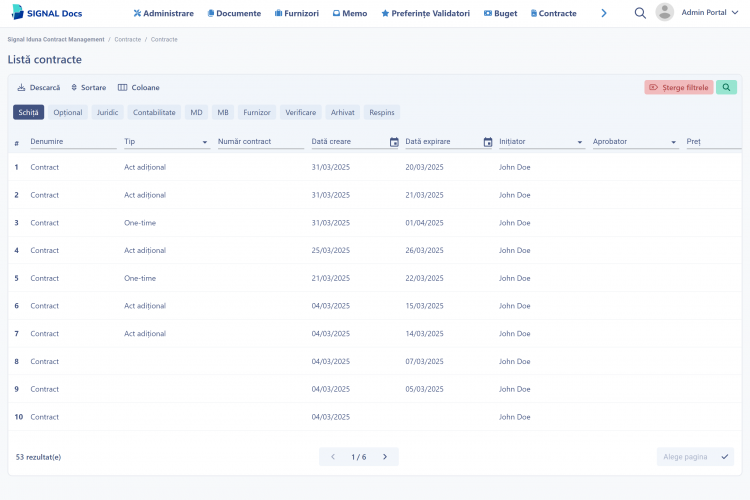Viewport: 750px width, 500px height.
Task: Expand the Tip column filter dropdown
Action: pyautogui.click(x=205, y=142)
